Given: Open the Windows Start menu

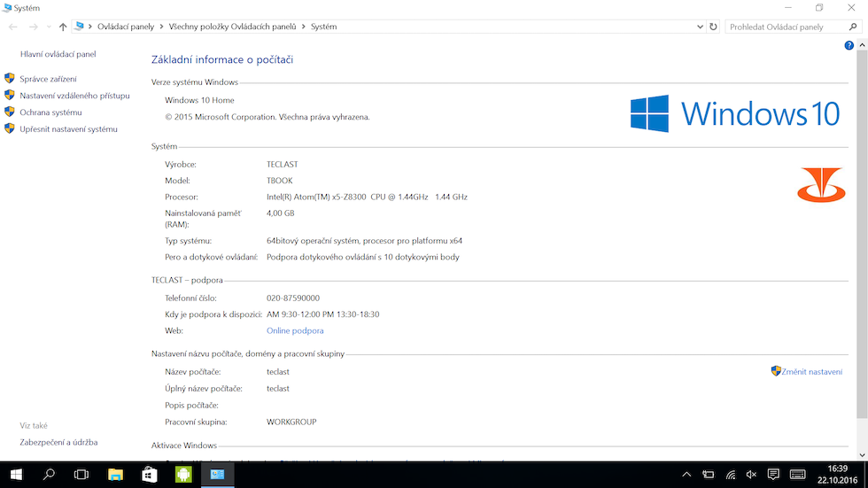Looking at the screenshot, I should 16,474.
